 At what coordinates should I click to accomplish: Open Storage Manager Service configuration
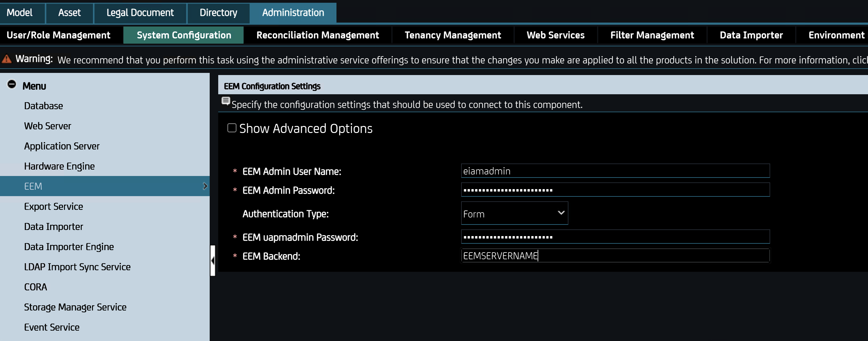(x=75, y=307)
